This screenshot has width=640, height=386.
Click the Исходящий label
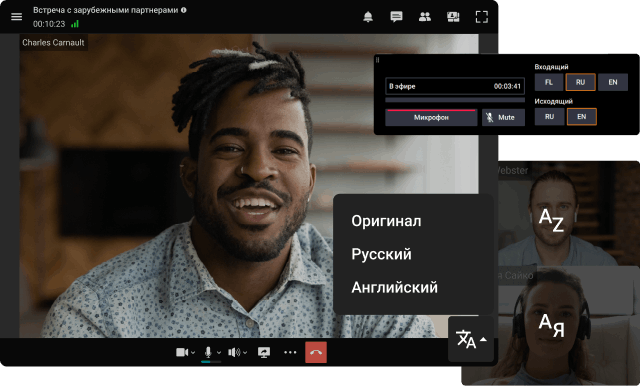tap(553, 101)
